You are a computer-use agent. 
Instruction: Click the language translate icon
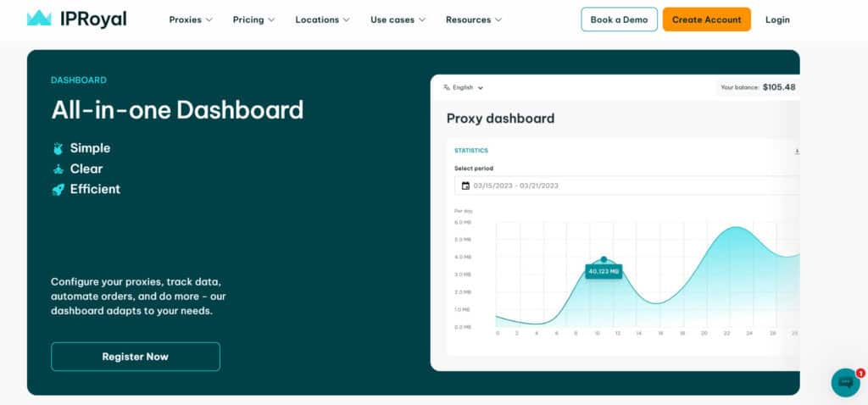(447, 87)
